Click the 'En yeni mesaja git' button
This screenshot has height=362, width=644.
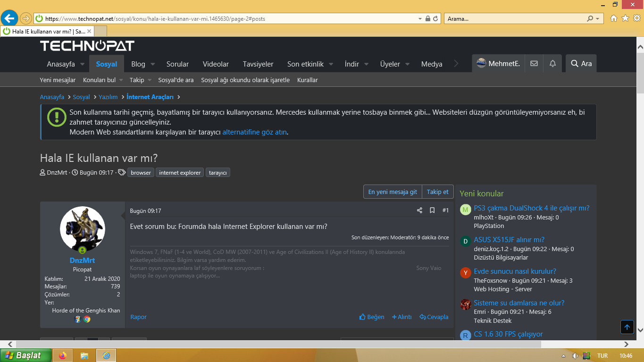coord(393,192)
